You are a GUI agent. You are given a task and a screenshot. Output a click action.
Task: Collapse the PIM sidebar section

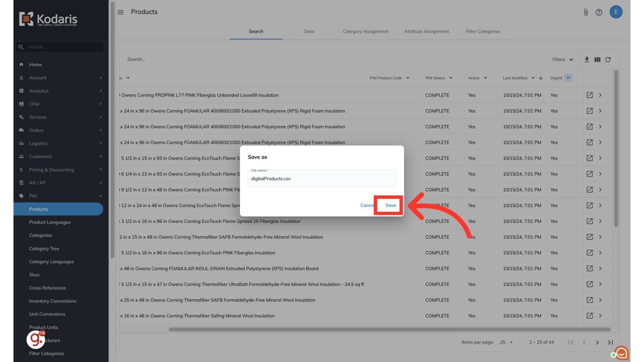point(100,196)
